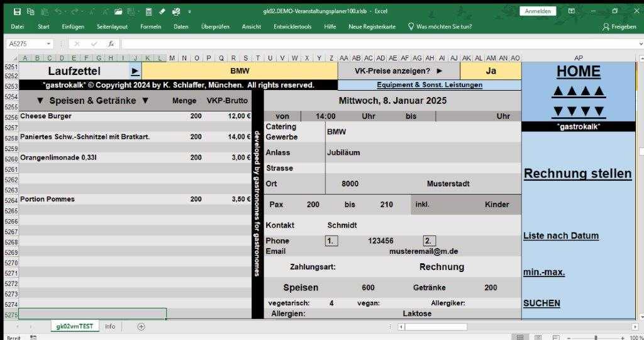Open the Seitenlayout ribbon tab
Viewport: 644px width, 340px height.
[x=112, y=26]
